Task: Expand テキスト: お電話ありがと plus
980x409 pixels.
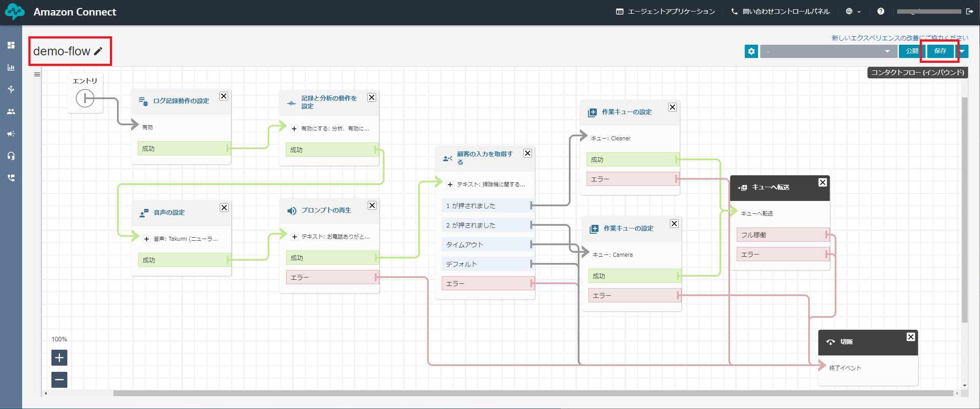Action: (295, 237)
